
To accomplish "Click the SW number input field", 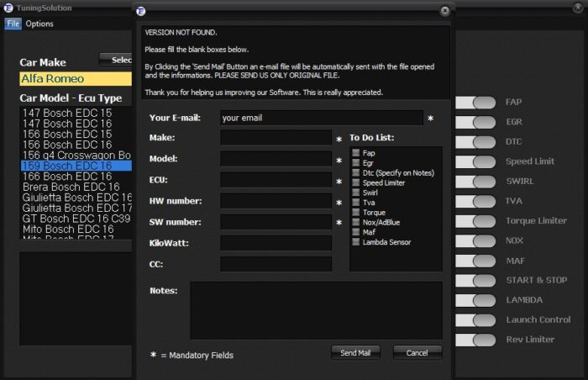I will pos(276,222).
